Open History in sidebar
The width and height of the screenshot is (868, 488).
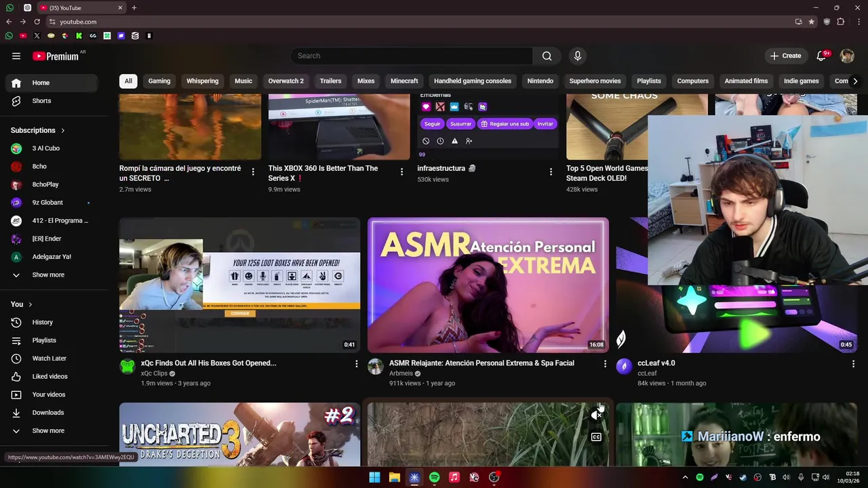point(53,322)
